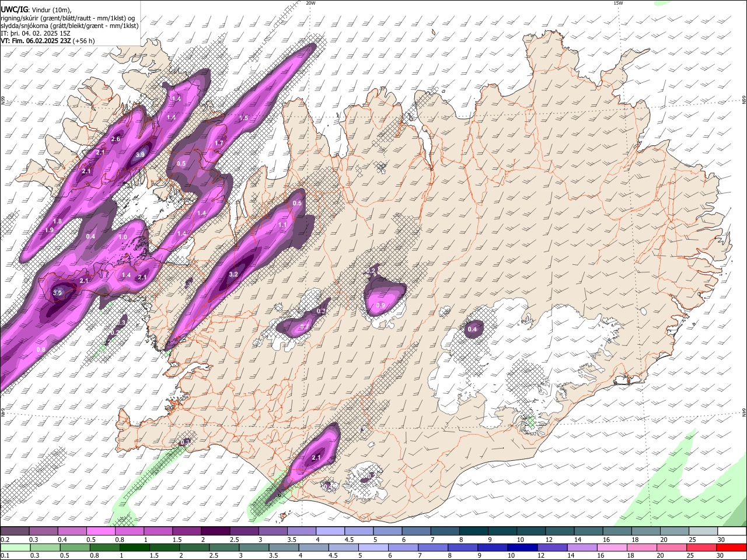The width and height of the screenshot is (747, 560).
Task: Click the 1.1 precipitation value on the map
Action: (x=282, y=225)
